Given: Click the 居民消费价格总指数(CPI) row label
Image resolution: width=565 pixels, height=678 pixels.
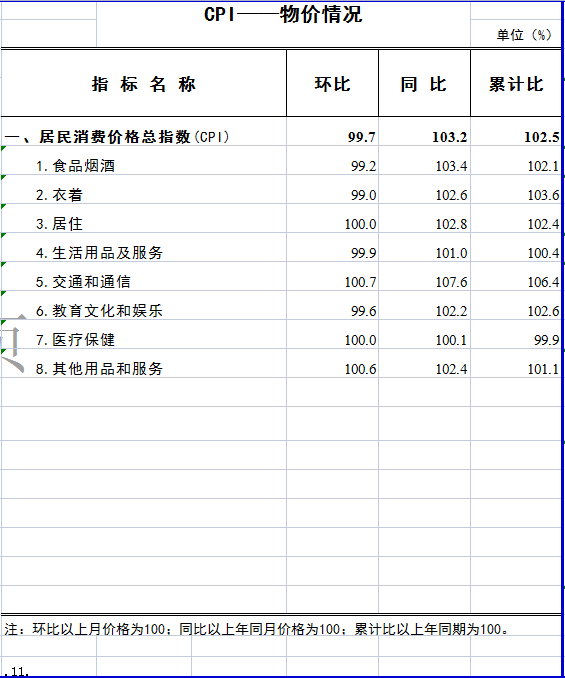Looking at the screenshot, I should coord(117,137).
